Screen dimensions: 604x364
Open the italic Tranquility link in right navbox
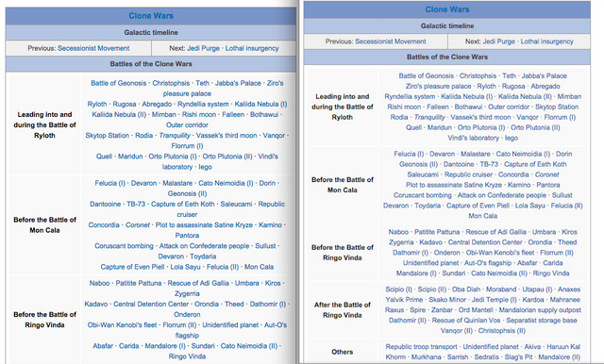[429, 117]
